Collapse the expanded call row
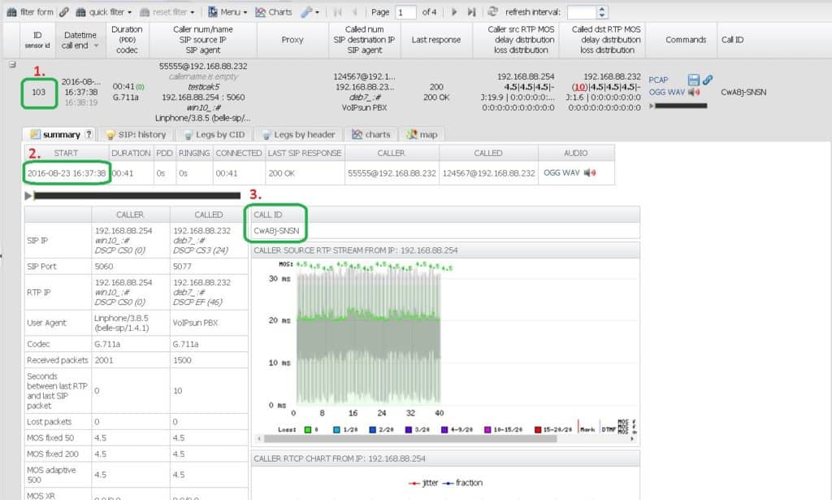The width and height of the screenshot is (832, 500). pyautogui.click(x=12, y=65)
